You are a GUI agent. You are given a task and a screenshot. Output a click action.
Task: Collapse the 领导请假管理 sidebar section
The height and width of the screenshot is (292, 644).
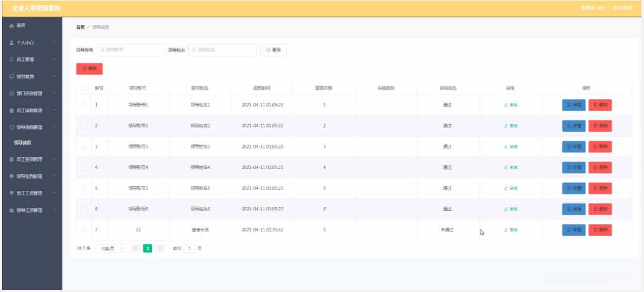pos(31,127)
